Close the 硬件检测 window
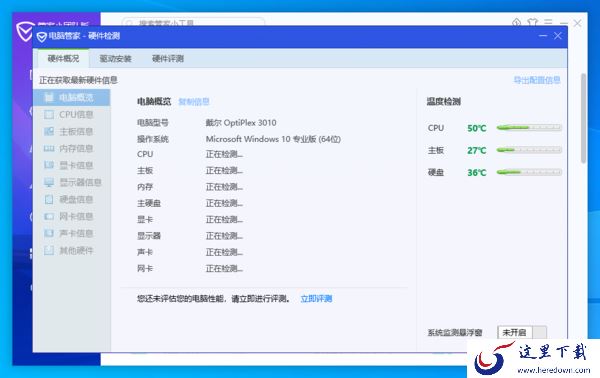 [558, 36]
